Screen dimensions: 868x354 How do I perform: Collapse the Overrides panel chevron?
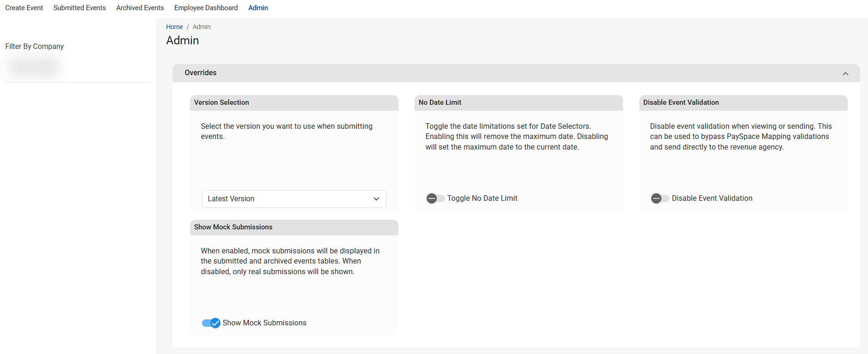845,74
